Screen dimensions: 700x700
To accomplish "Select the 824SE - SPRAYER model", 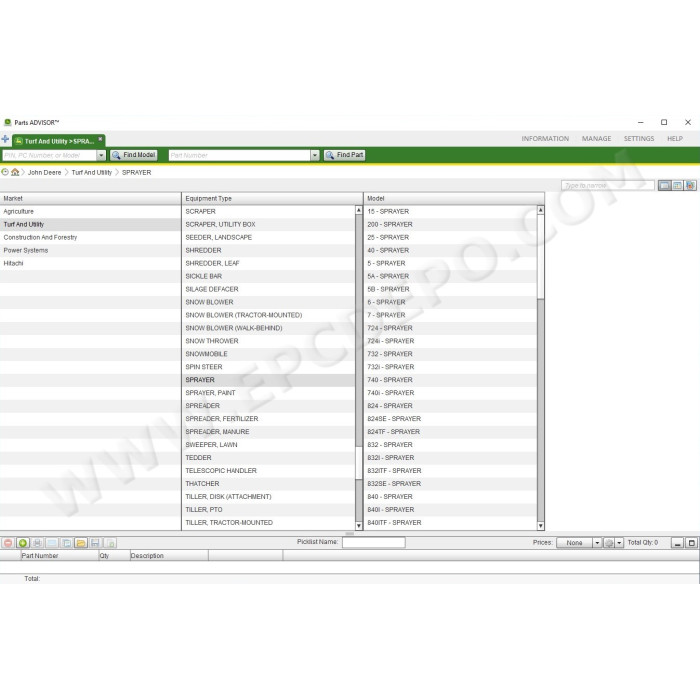I will tap(450, 419).
